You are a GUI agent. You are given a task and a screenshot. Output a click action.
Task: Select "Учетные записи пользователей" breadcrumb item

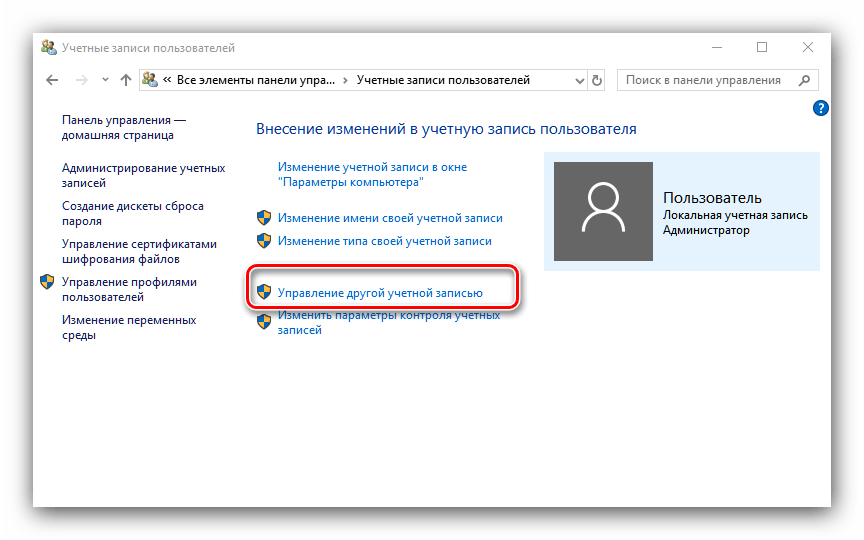coord(443,80)
